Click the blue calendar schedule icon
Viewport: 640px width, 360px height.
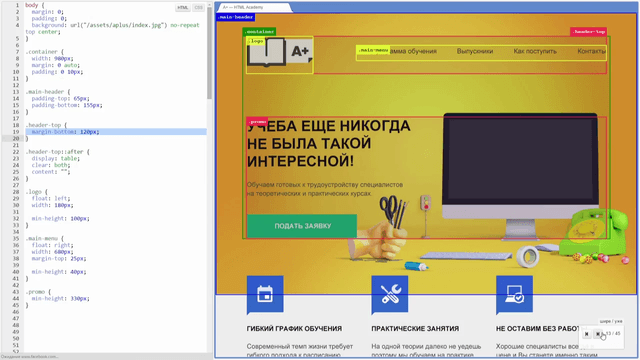pyautogui.click(x=265, y=295)
